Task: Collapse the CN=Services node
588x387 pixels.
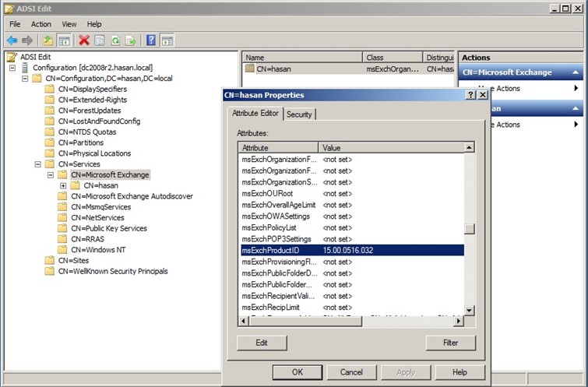Action: (38, 164)
